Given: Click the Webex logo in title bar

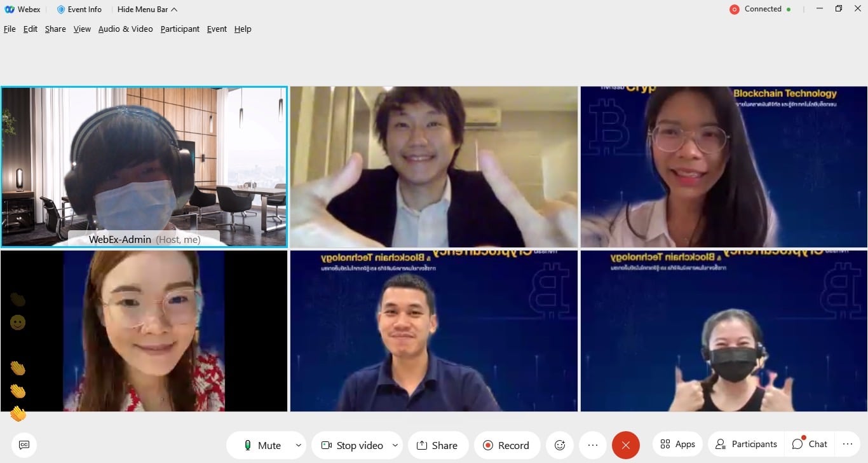Looking at the screenshot, I should [x=10, y=10].
